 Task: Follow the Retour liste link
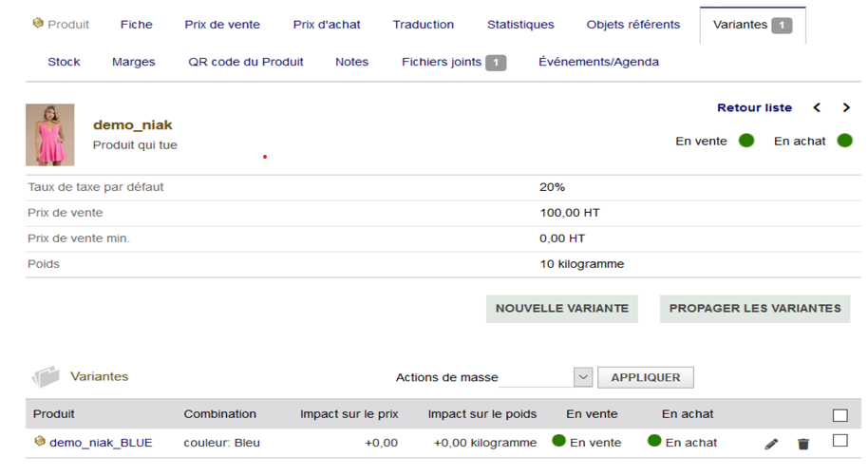tap(754, 107)
